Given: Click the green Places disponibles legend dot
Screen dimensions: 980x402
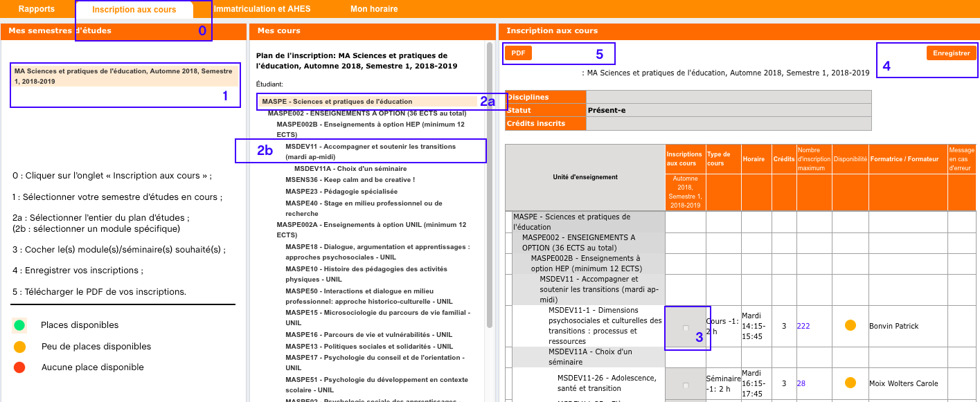Looking at the screenshot, I should [x=19, y=325].
